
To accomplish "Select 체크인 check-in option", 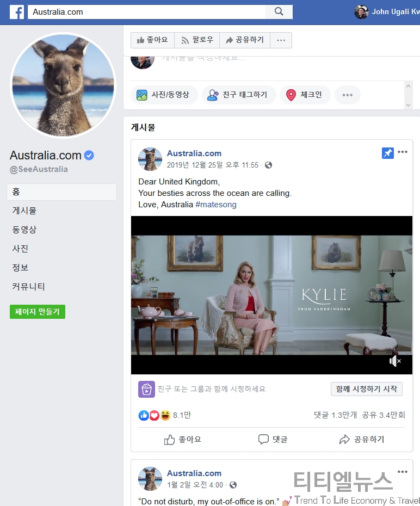I will coord(305,95).
